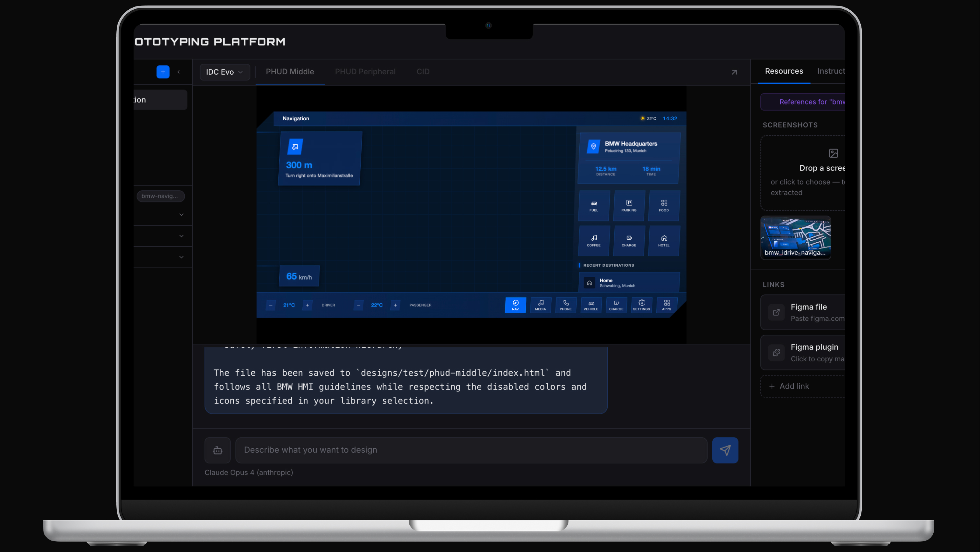Select the Fuel quick-search tile

click(594, 206)
